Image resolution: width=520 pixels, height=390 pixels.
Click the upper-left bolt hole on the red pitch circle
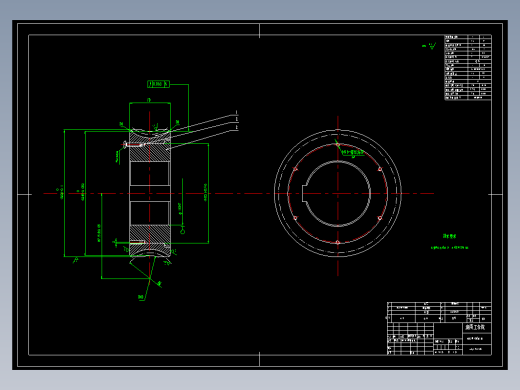coord(295,169)
